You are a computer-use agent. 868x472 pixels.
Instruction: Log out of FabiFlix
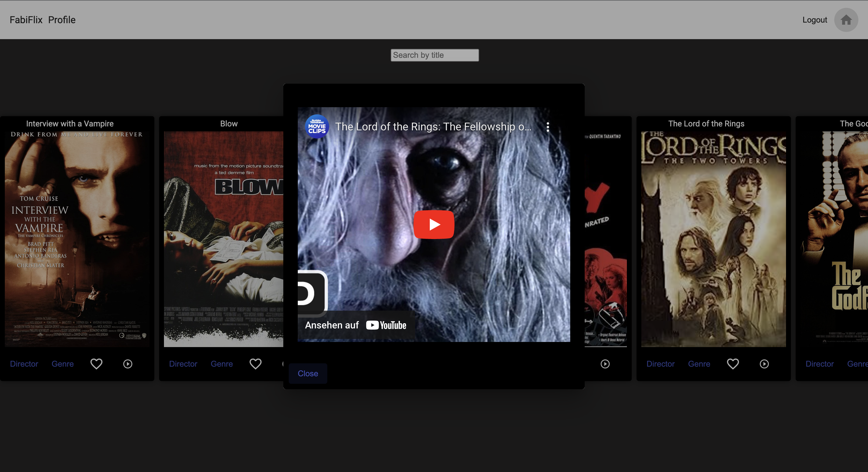(814, 20)
